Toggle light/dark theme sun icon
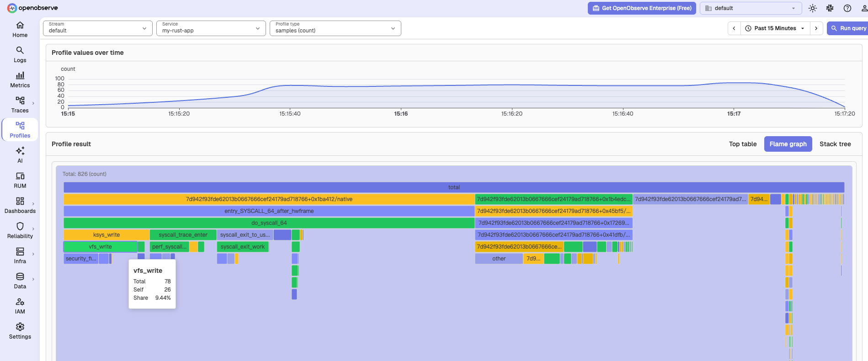This screenshot has height=361, width=868. click(x=812, y=8)
